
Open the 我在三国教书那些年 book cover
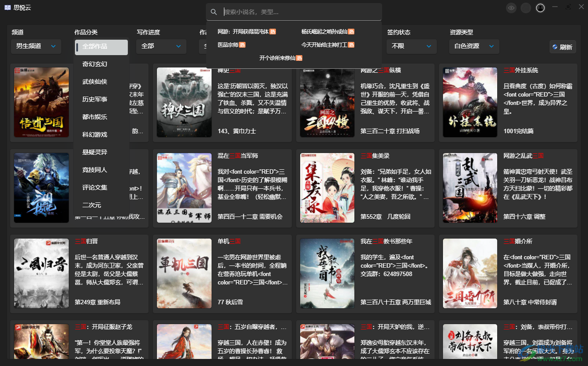click(x=327, y=273)
